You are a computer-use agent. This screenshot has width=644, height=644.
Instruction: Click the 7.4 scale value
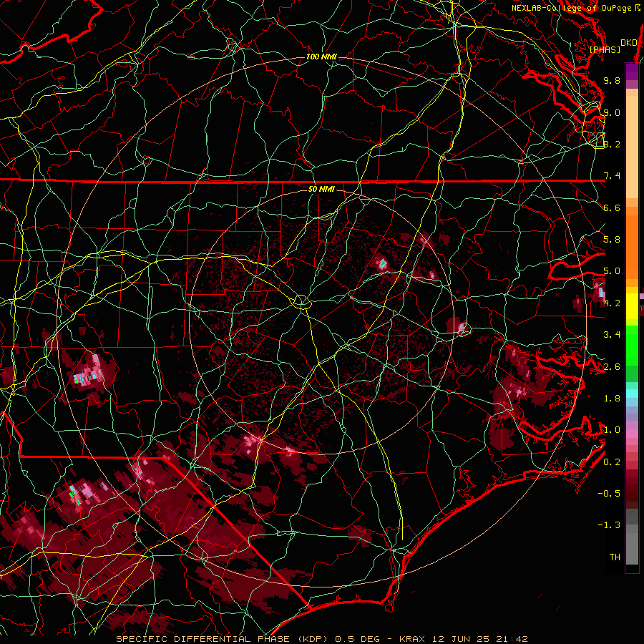pos(612,176)
